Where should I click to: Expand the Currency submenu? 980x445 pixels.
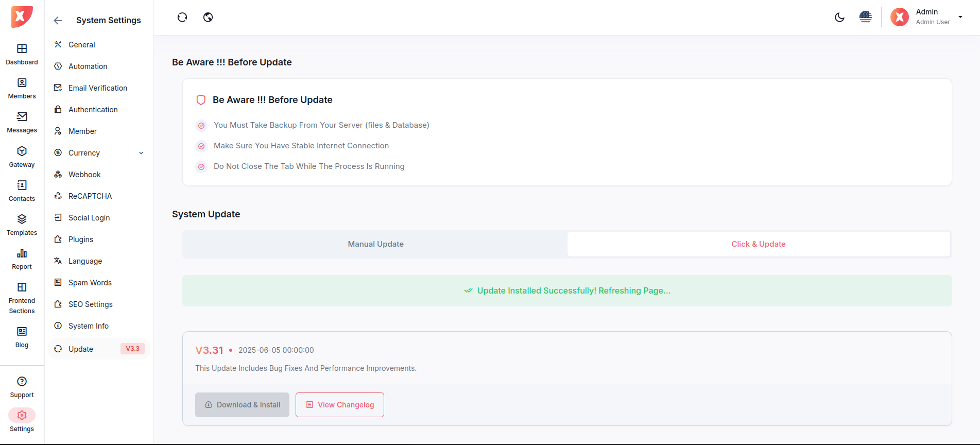141,153
